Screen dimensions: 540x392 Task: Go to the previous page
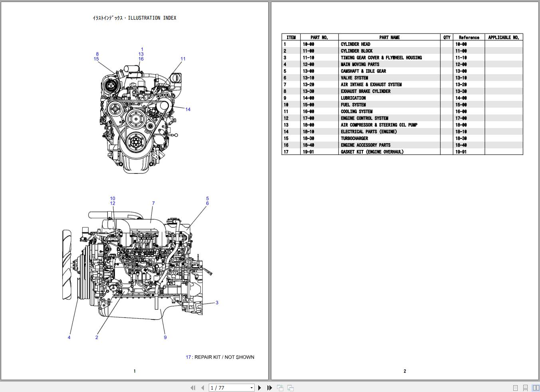(x=203, y=388)
